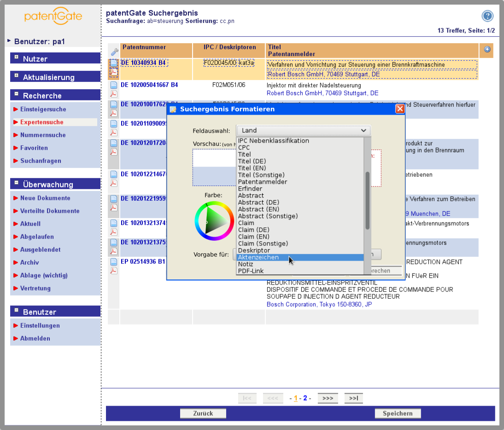The height and width of the screenshot is (430, 504).
Task: Open patent DE 10340934 B4 link
Action: 143,63
